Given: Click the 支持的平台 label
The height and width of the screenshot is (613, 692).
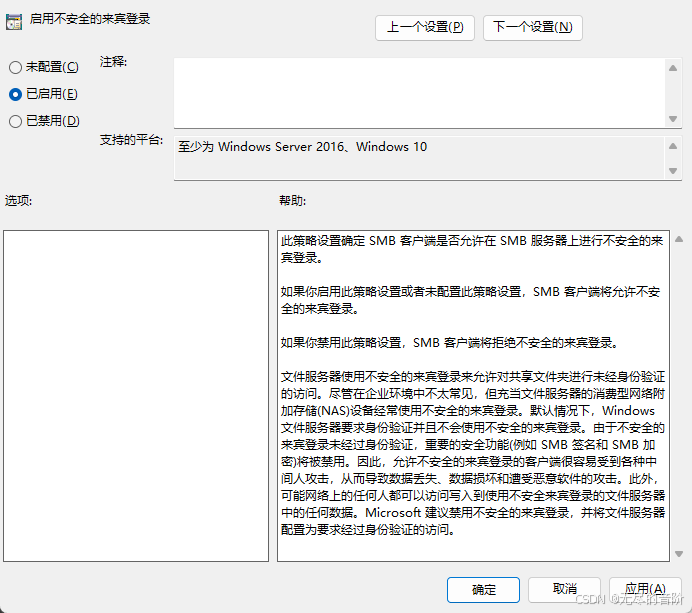Looking at the screenshot, I should [x=131, y=140].
